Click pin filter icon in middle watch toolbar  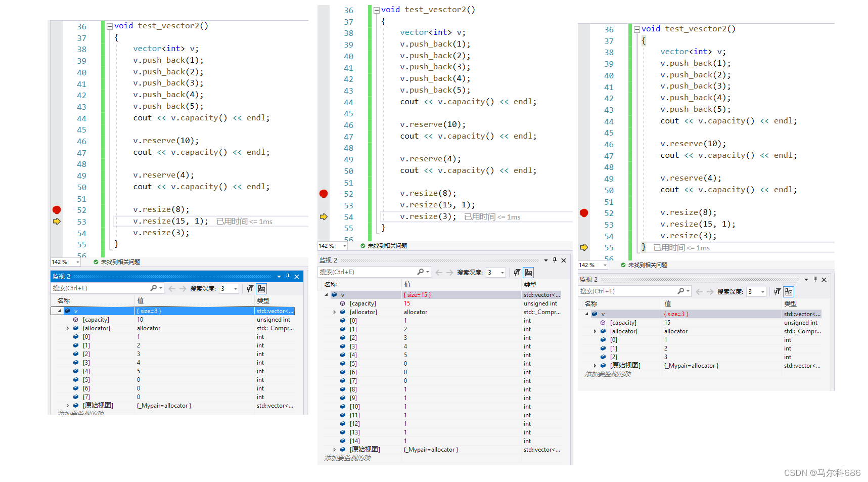(517, 273)
